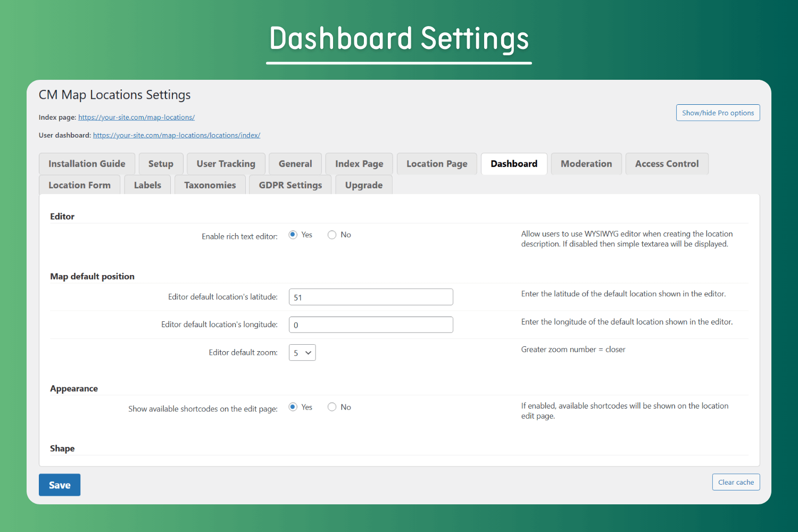Click the default latitude input field
Image resolution: width=798 pixels, height=532 pixels.
(371, 297)
